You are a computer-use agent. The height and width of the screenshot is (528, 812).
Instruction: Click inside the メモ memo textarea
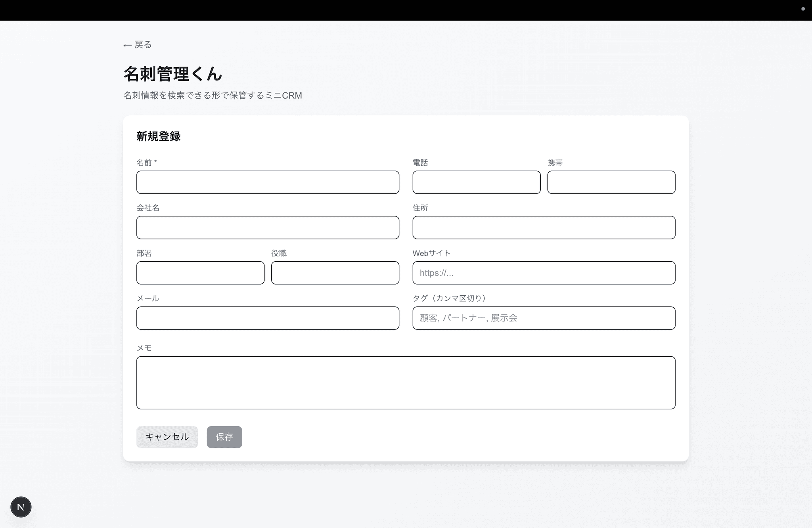click(x=406, y=383)
